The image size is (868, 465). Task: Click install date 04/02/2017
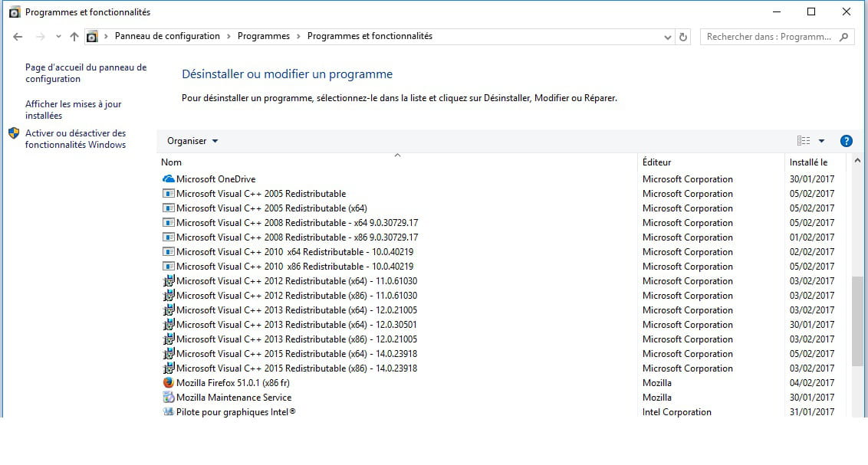click(x=811, y=382)
